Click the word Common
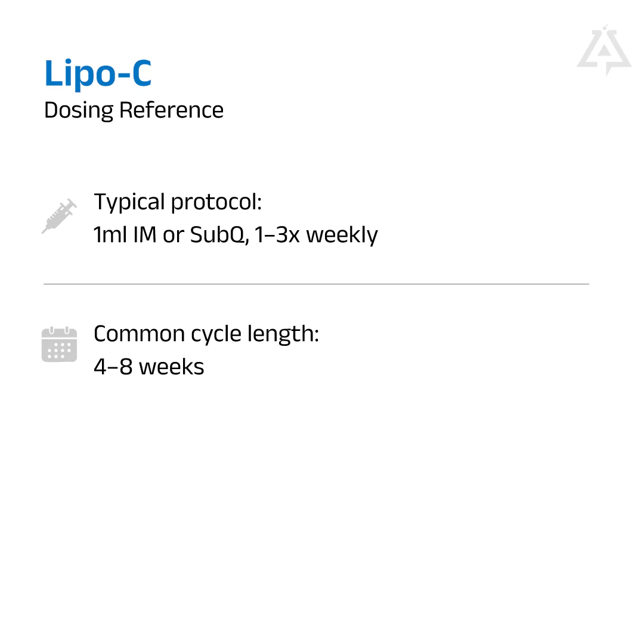This screenshot has height=644, width=644. pos(139,334)
